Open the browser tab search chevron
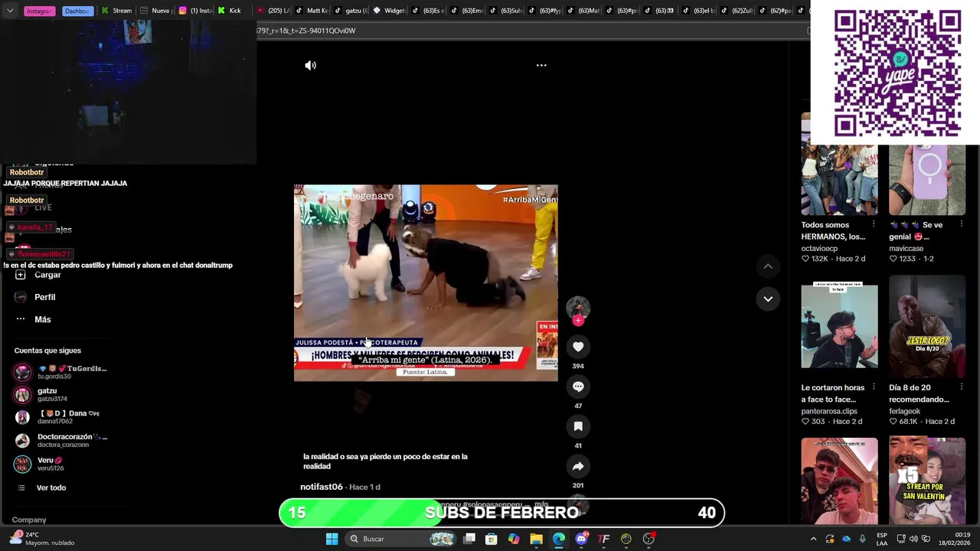The width and height of the screenshot is (980, 551). tap(10, 11)
